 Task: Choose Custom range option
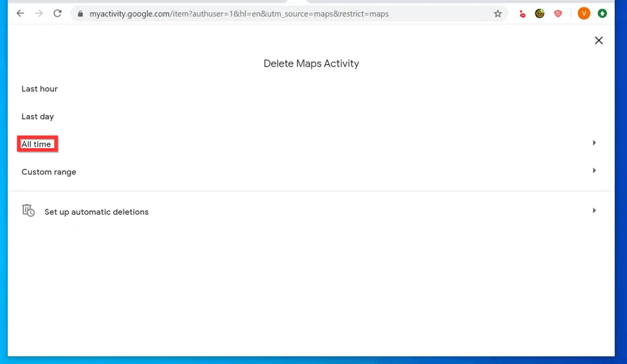point(49,172)
